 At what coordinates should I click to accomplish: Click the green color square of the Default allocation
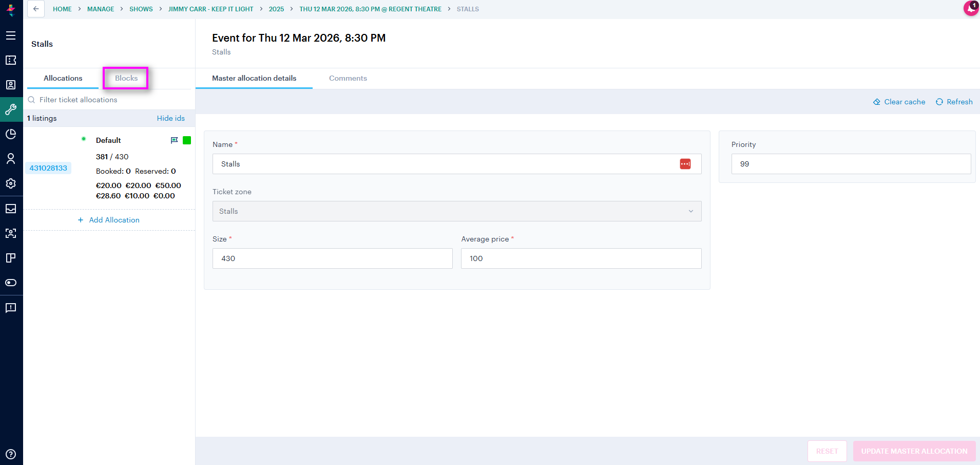pyautogui.click(x=187, y=140)
